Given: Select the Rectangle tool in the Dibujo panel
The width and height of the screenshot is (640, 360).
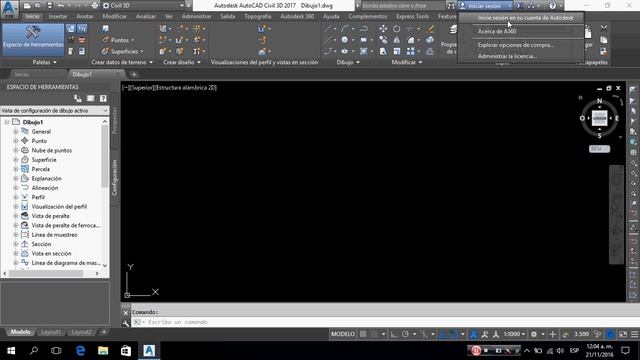Looking at the screenshot, I should 363,40.
